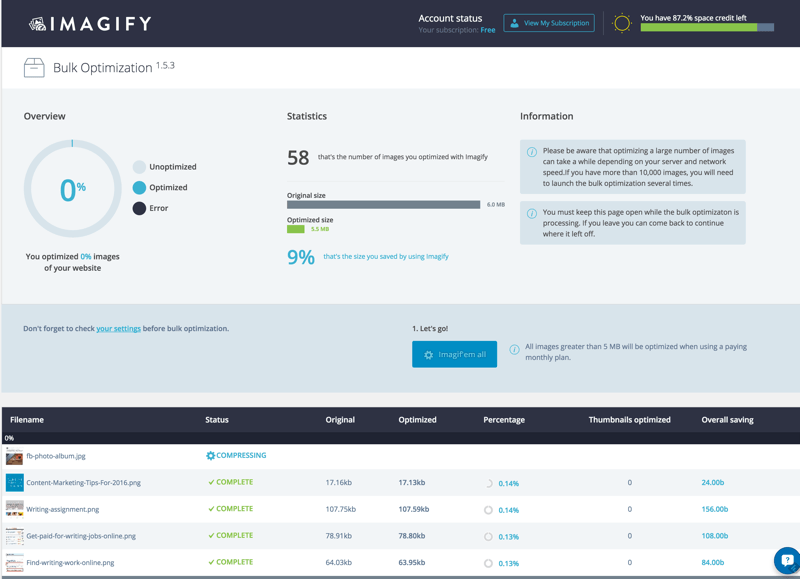Click the Imagify logo in header
Image resolution: width=800 pixels, height=579 pixels.
90,23
